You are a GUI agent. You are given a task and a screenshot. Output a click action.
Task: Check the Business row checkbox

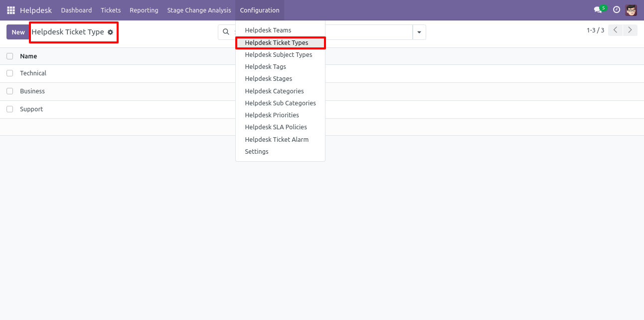click(x=10, y=91)
